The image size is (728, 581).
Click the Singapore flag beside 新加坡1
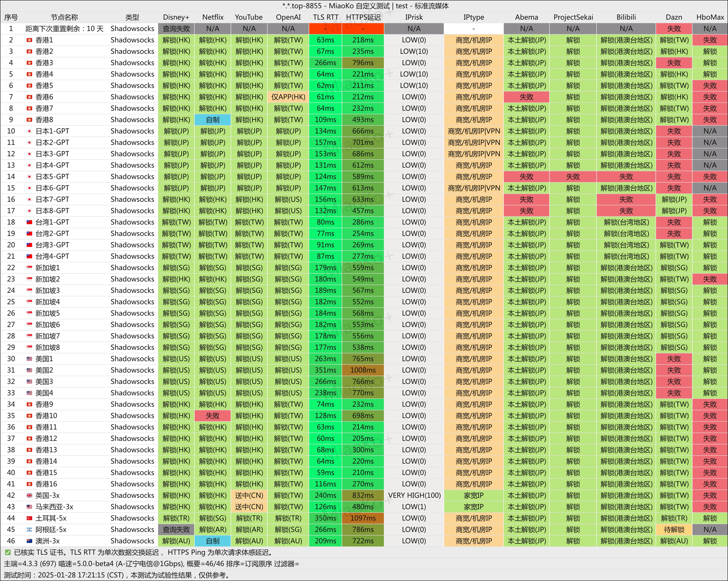29,268
